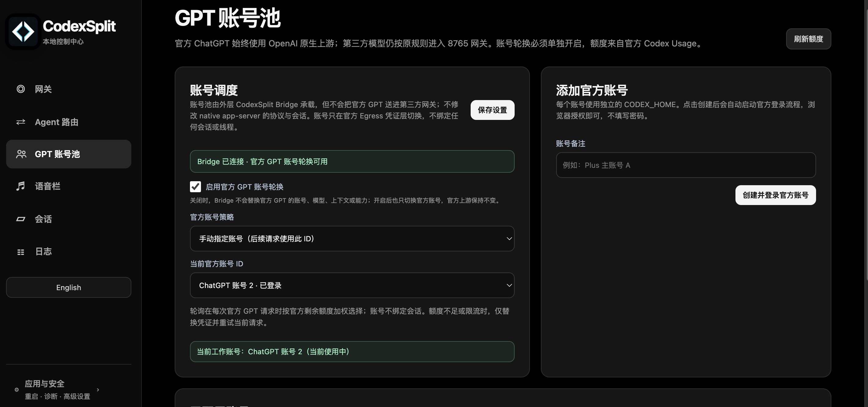The image size is (868, 407).
Task: Click 创建并登录官方账号 button
Action: point(775,195)
